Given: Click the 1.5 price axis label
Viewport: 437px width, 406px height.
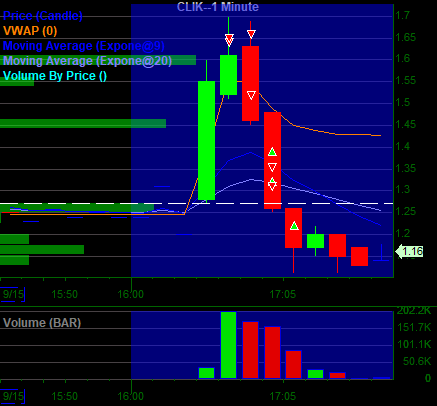Looking at the screenshot, I should (403, 102).
